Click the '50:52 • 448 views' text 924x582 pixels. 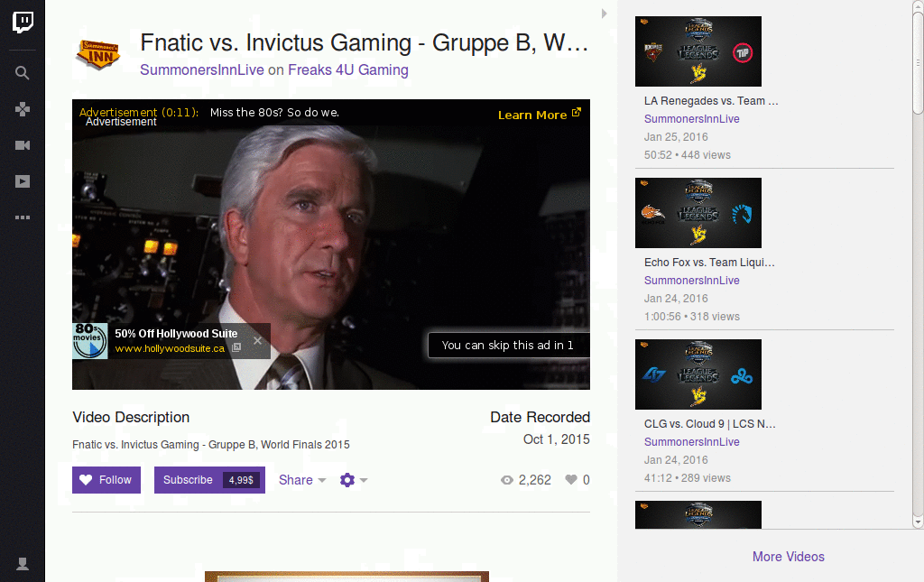click(687, 155)
